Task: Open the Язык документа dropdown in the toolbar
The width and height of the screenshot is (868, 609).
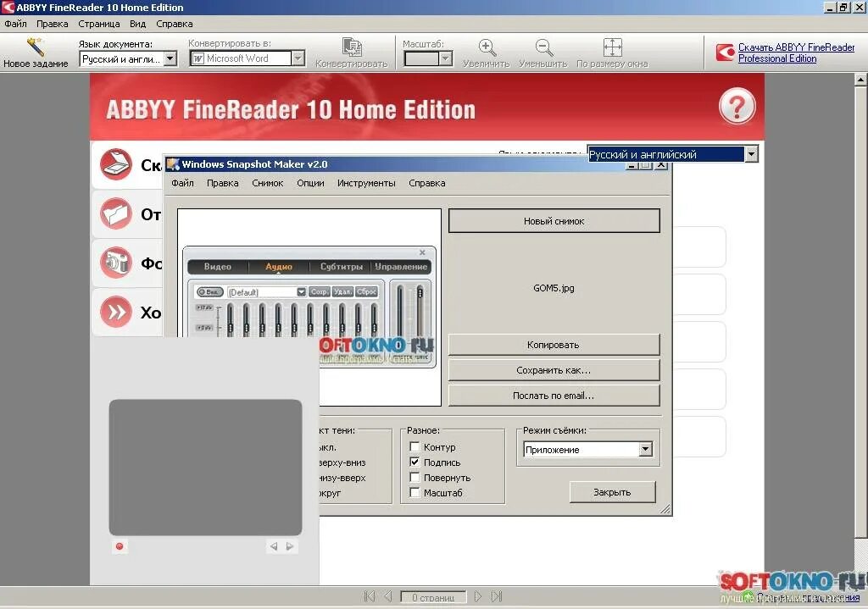Action: click(170, 58)
